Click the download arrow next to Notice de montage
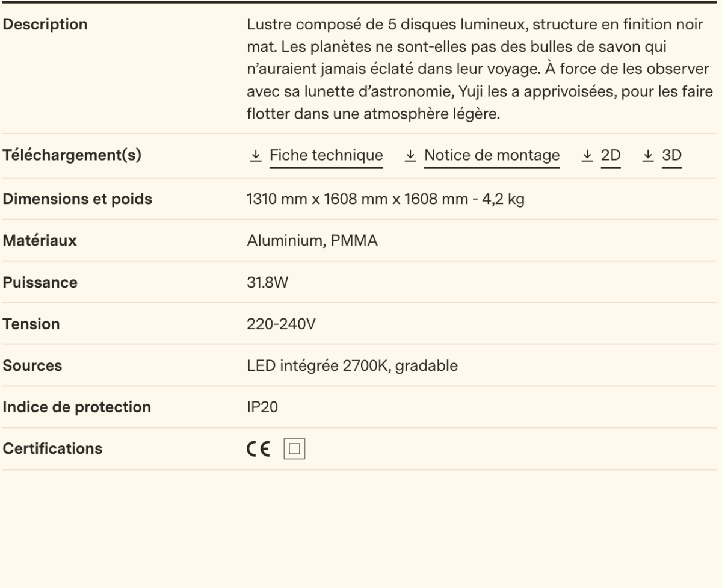This screenshot has width=722, height=588. 412,155
